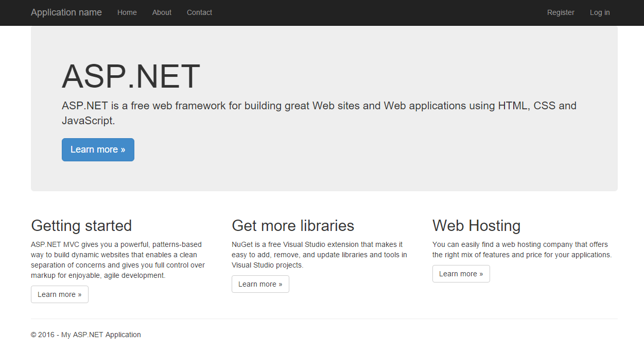Image resolution: width=644 pixels, height=349 pixels.
Task: Open the Contact page link
Action: [x=199, y=12]
